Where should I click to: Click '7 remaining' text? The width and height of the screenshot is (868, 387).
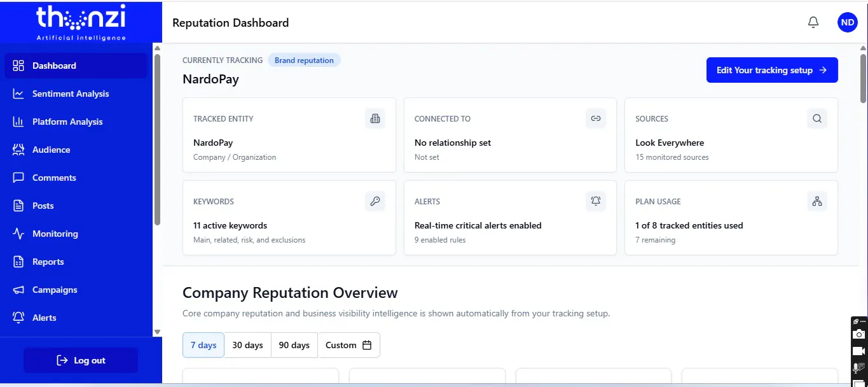(x=655, y=240)
